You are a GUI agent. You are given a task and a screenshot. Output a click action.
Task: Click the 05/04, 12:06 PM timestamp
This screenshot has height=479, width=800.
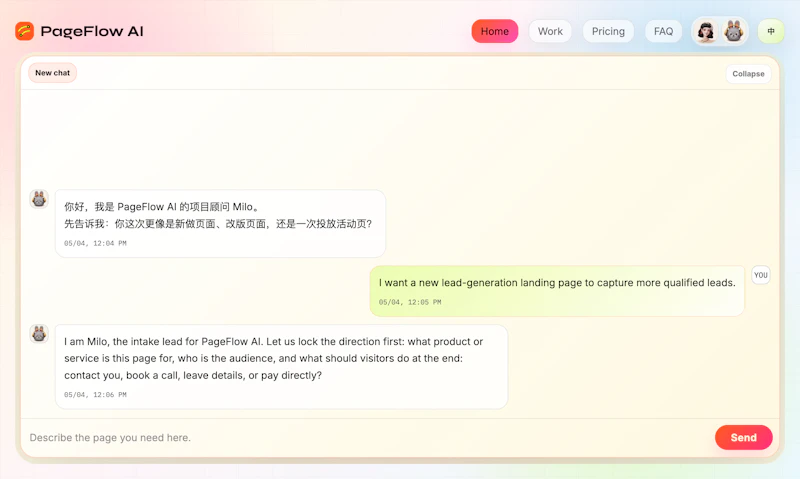pyautogui.click(x=95, y=395)
